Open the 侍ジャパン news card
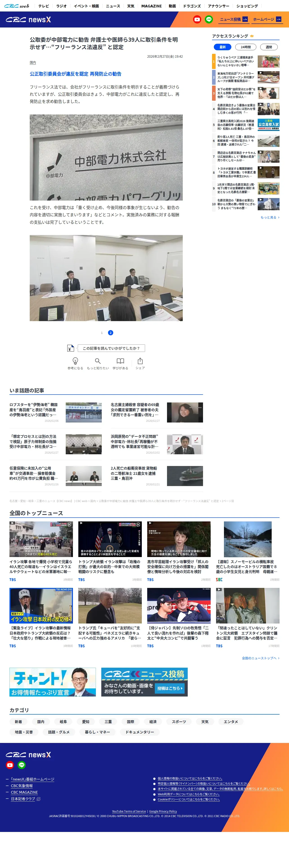The image size is (289, 868). (x=179, y=618)
